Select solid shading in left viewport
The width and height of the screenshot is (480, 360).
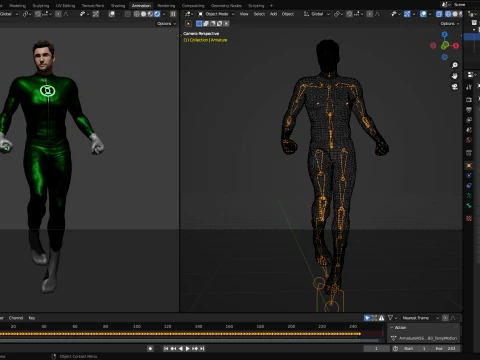pyautogui.click(x=144, y=14)
